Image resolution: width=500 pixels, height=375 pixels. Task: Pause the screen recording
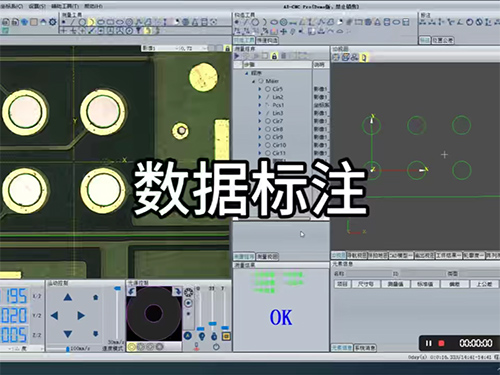(429, 343)
